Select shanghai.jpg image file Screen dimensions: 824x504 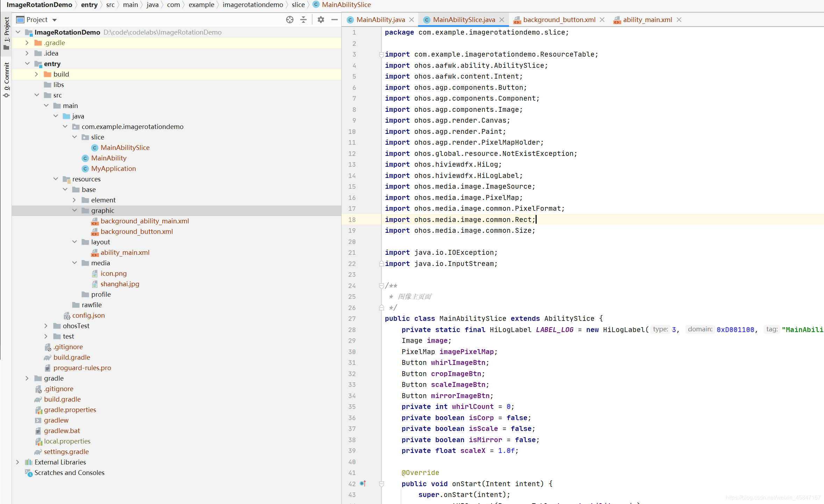[x=120, y=284]
